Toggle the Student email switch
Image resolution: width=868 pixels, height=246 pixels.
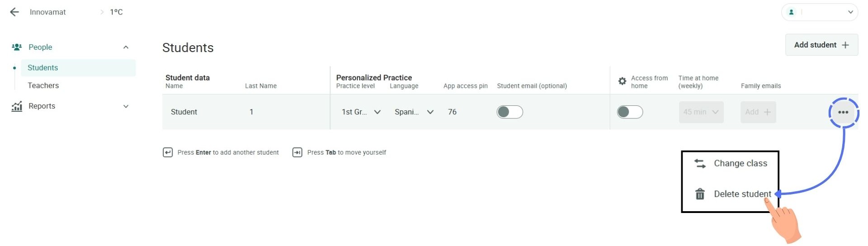(509, 112)
